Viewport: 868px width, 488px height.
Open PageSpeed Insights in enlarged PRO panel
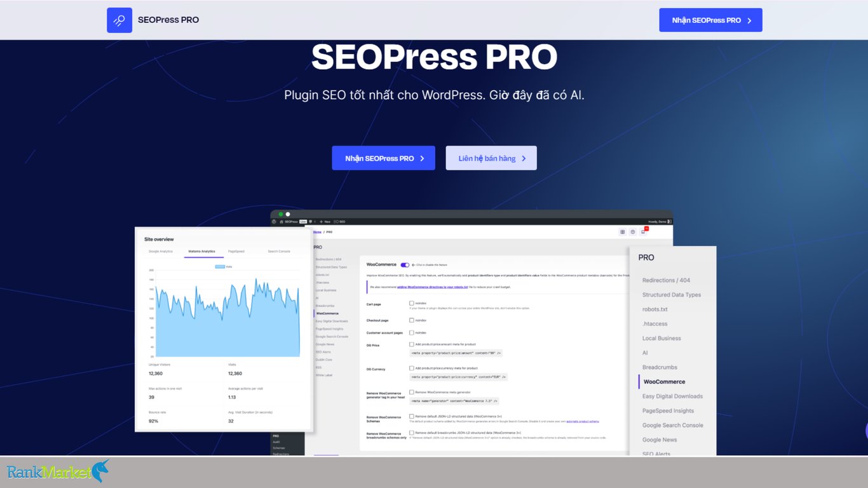click(668, 410)
